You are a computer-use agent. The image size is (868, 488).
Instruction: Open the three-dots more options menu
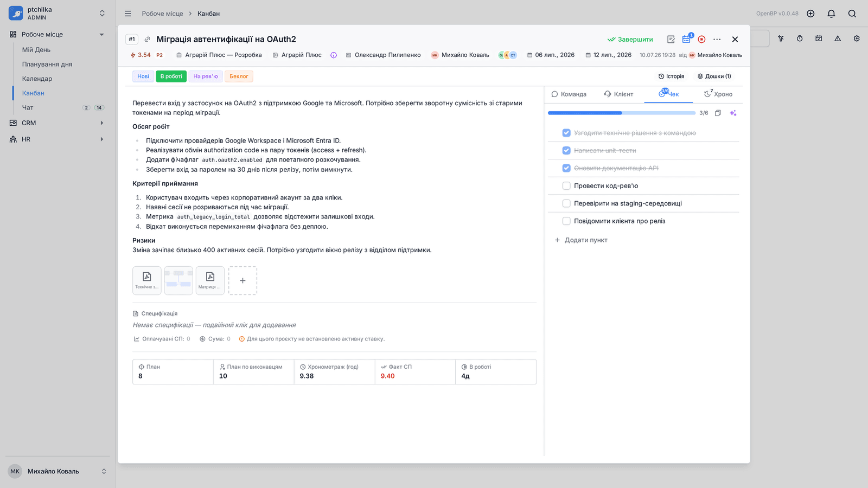point(717,40)
